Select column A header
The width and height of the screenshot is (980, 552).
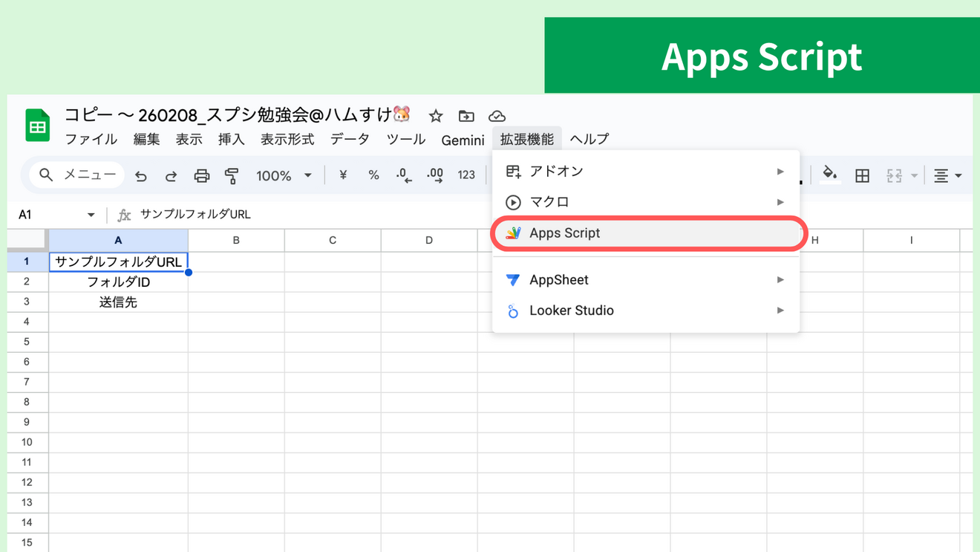(118, 241)
